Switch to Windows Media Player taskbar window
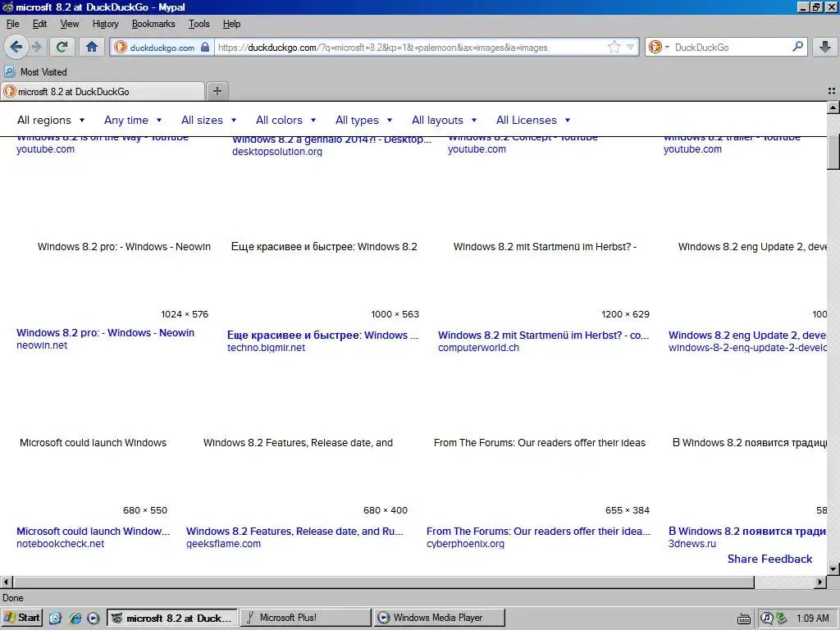The image size is (840, 630). pyautogui.click(x=440, y=618)
